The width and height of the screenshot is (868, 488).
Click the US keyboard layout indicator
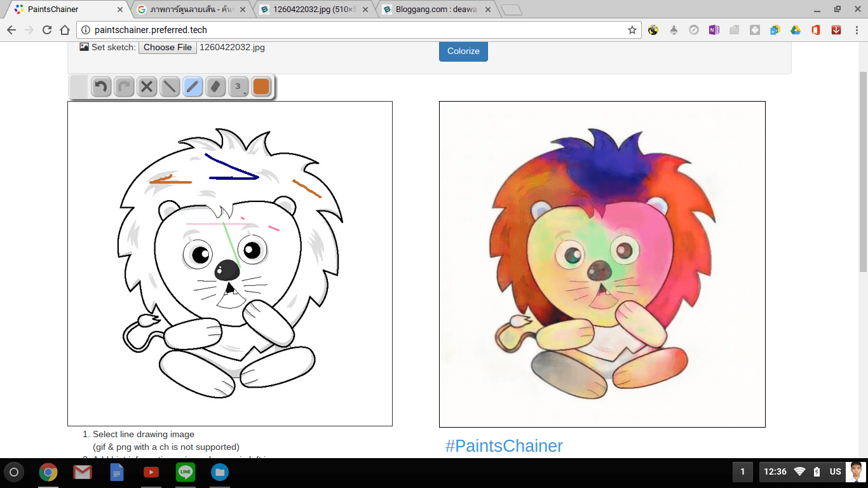[x=835, y=471]
